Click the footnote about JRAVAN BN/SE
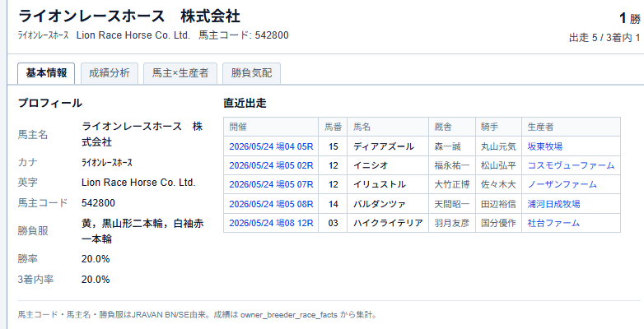Image resolution: width=644 pixels, height=329 pixels. [198, 315]
